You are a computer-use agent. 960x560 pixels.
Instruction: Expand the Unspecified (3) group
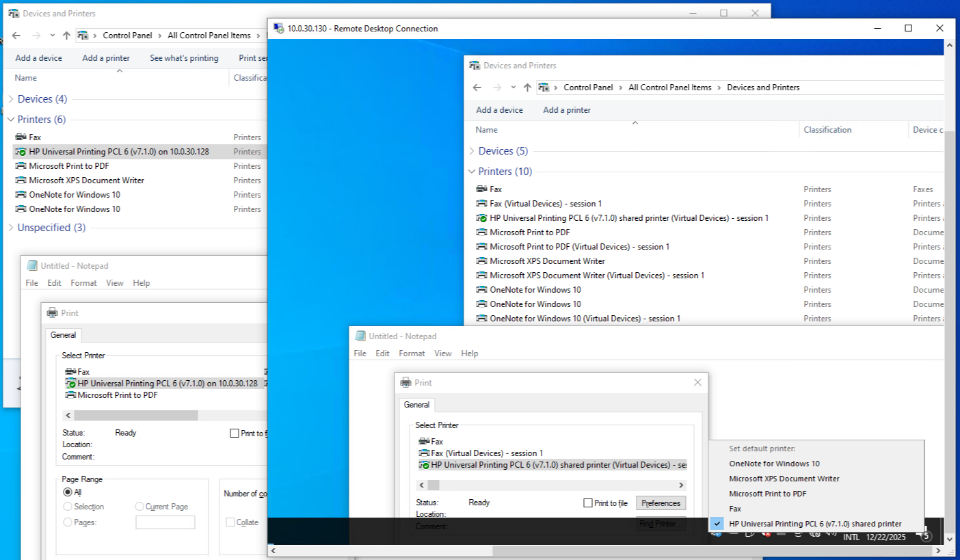click(10, 228)
